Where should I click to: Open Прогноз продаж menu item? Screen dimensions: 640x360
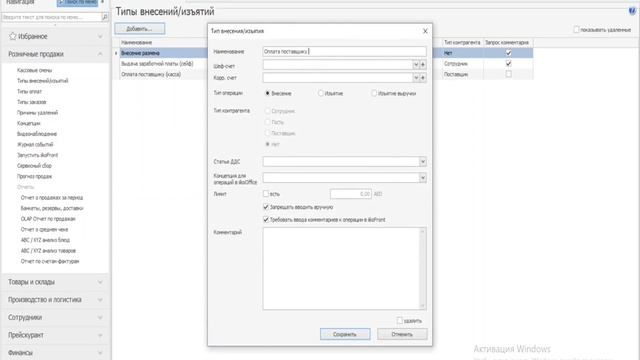point(34,176)
